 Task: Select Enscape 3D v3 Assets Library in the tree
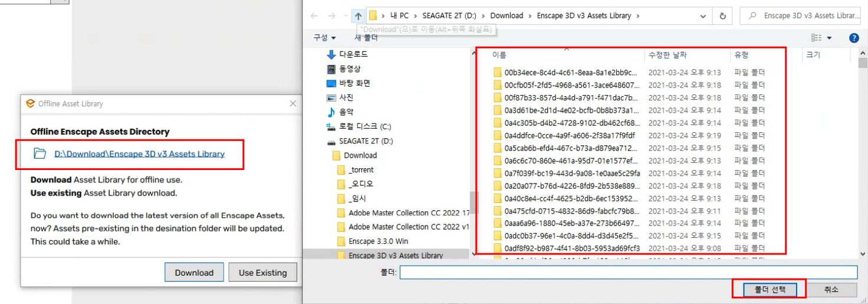tap(396, 255)
